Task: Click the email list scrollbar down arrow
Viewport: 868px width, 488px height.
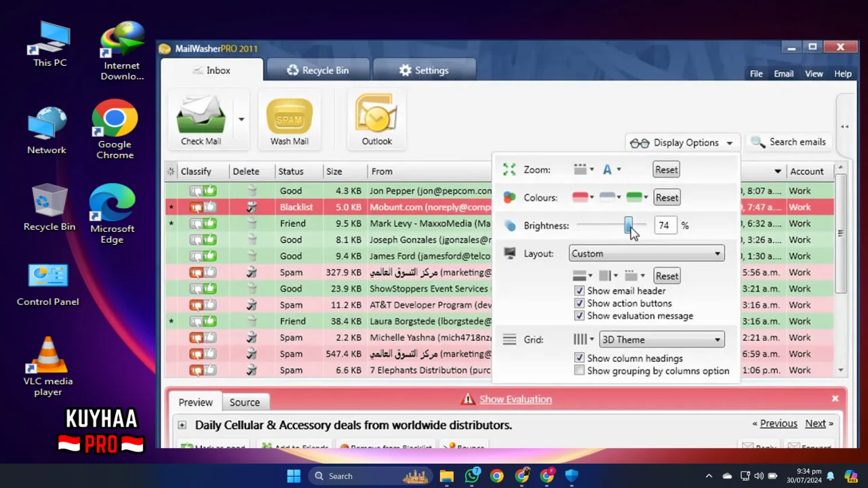Action: [841, 370]
